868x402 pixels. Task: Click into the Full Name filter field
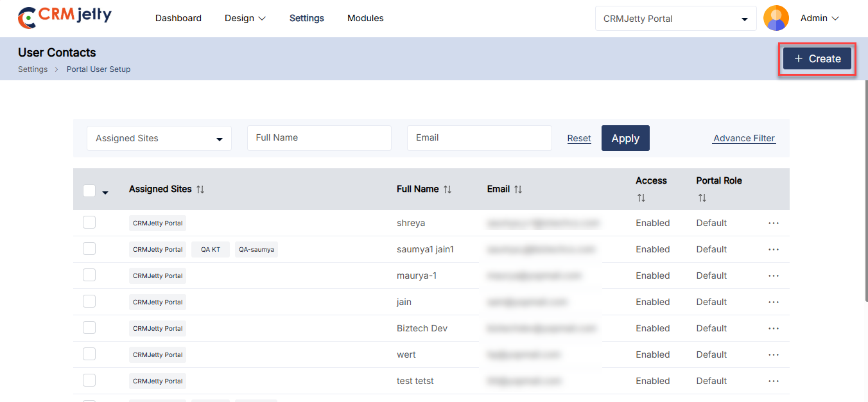point(319,138)
